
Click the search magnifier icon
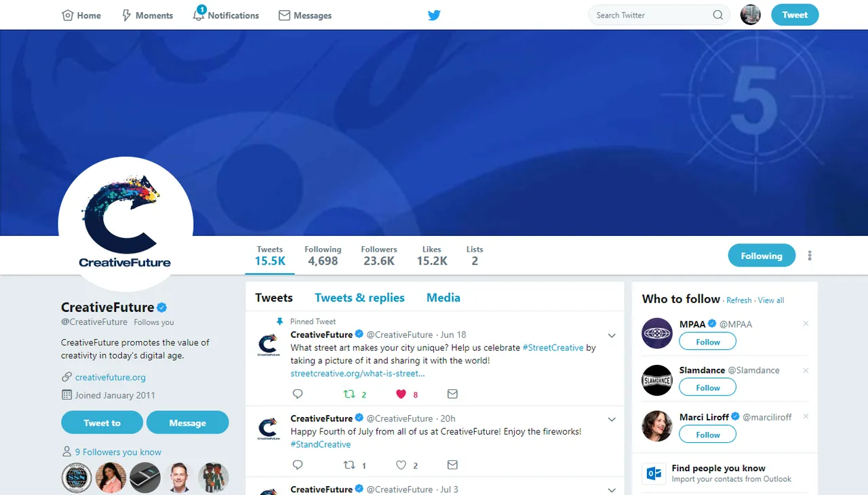[x=717, y=15]
